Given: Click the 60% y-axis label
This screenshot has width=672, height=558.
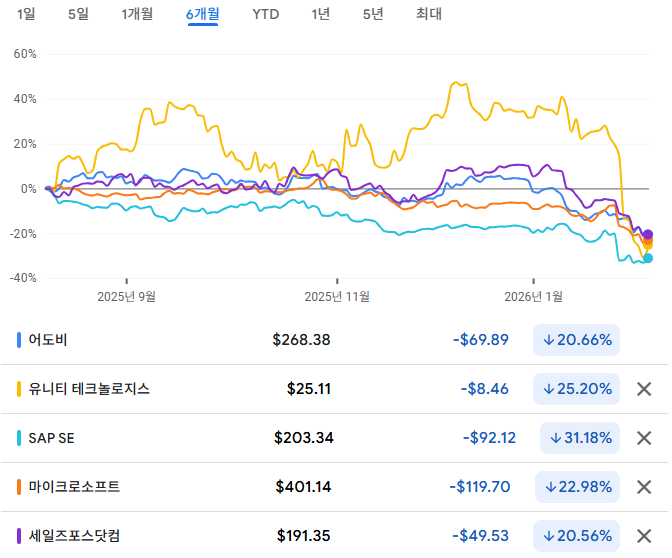Looking at the screenshot, I should coord(25,54).
